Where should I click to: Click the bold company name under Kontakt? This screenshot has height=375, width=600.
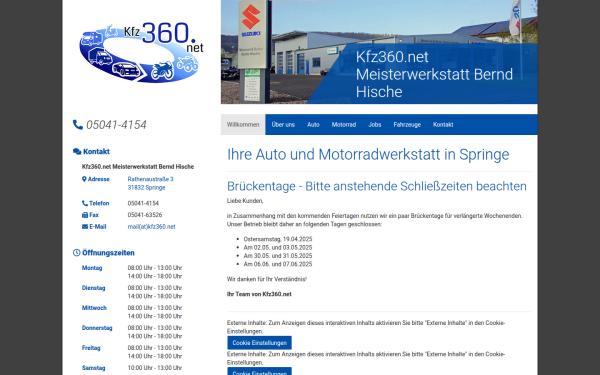pos(138,167)
